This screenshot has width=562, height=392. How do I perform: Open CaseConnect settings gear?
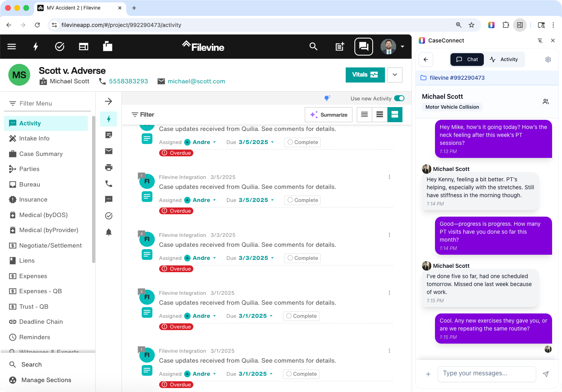click(548, 60)
